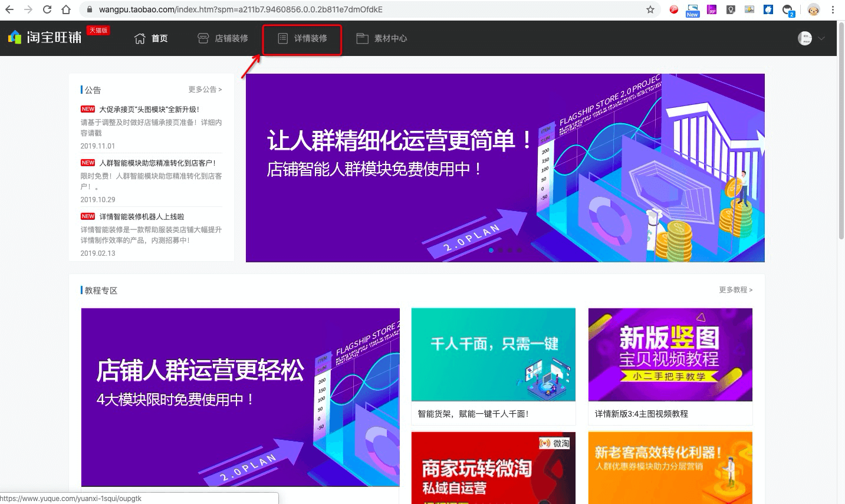Open the user avatar in header
Screen dimensions: 845x504
(x=805, y=38)
